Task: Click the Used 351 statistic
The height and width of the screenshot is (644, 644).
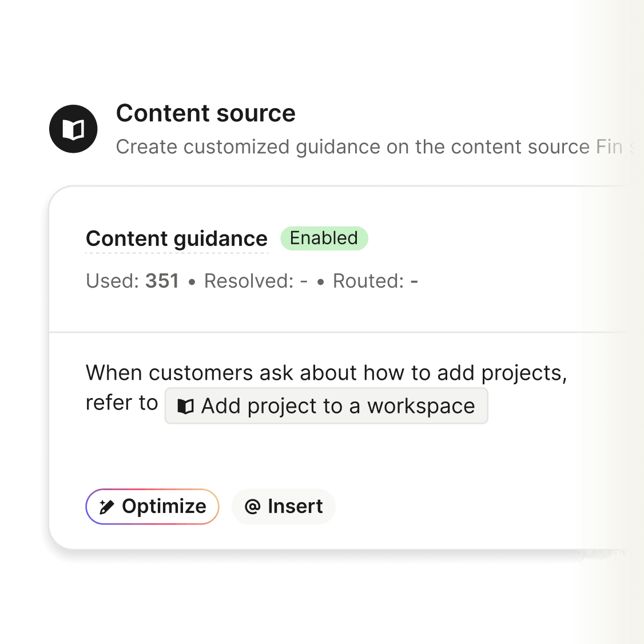Action: point(132,281)
